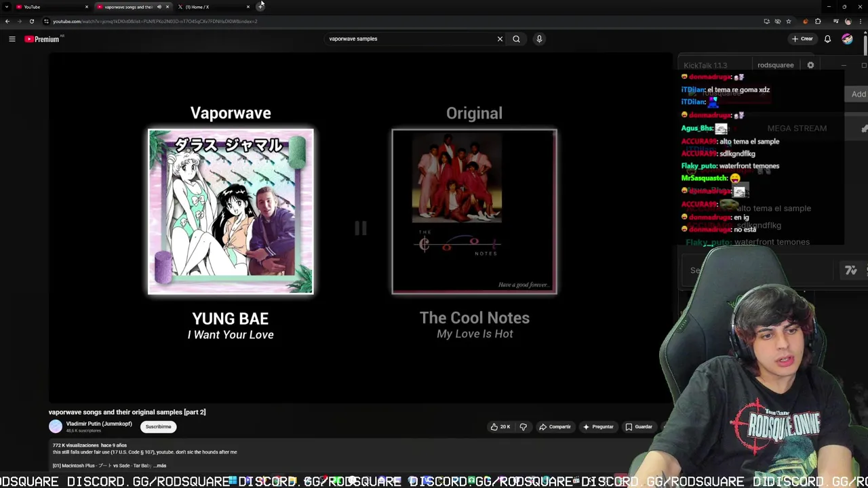The image size is (868, 488).
Task: Close the Home / X browser tab
Action: click(x=248, y=7)
